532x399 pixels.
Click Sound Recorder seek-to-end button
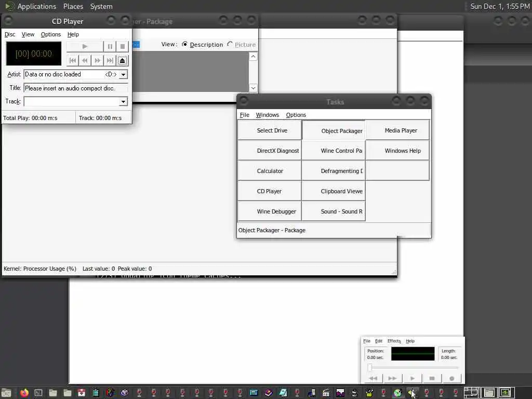click(393, 378)
